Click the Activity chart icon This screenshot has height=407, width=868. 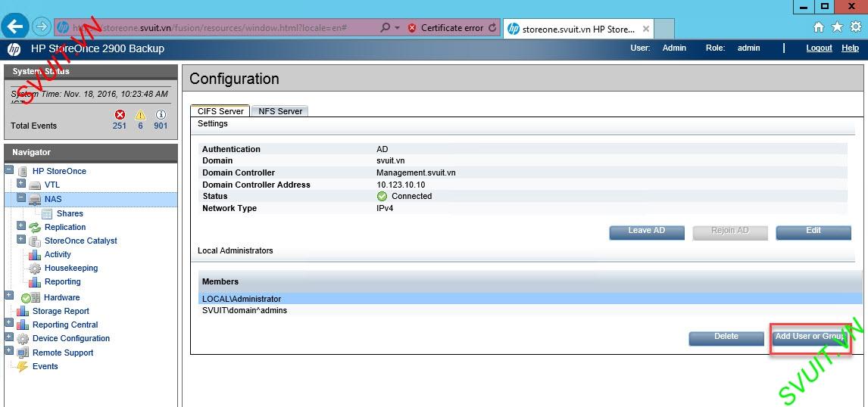pos(35,255)
